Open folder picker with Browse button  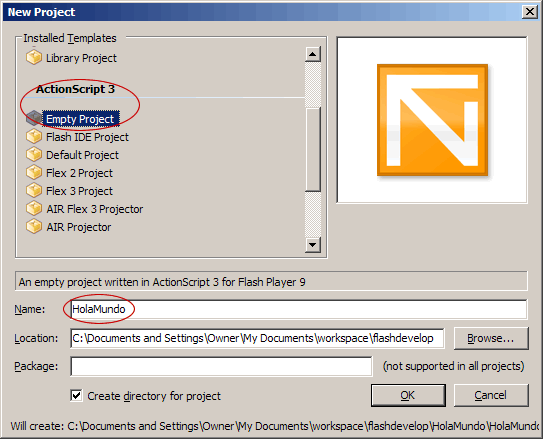[491, 338]
